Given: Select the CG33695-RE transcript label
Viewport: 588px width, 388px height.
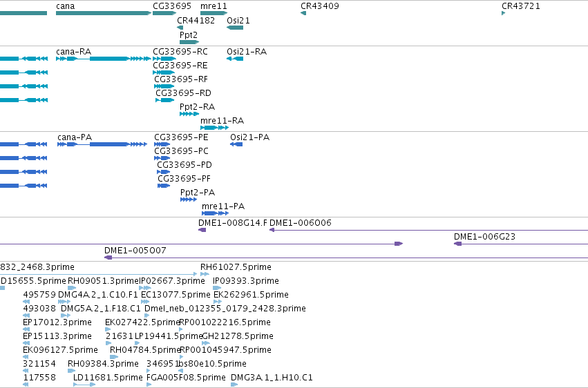Looking at the screenshot, I should [x=180, y=65].
